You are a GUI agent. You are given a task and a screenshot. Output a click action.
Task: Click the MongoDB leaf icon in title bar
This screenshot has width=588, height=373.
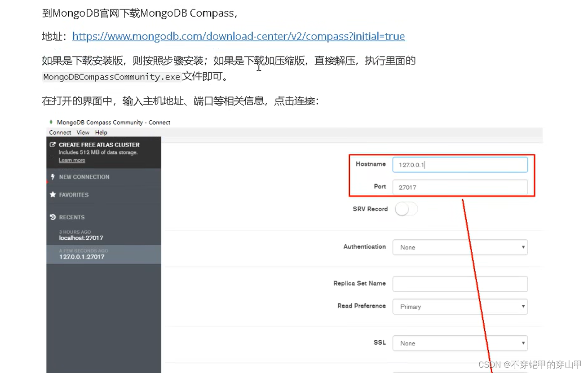[51, 122]
